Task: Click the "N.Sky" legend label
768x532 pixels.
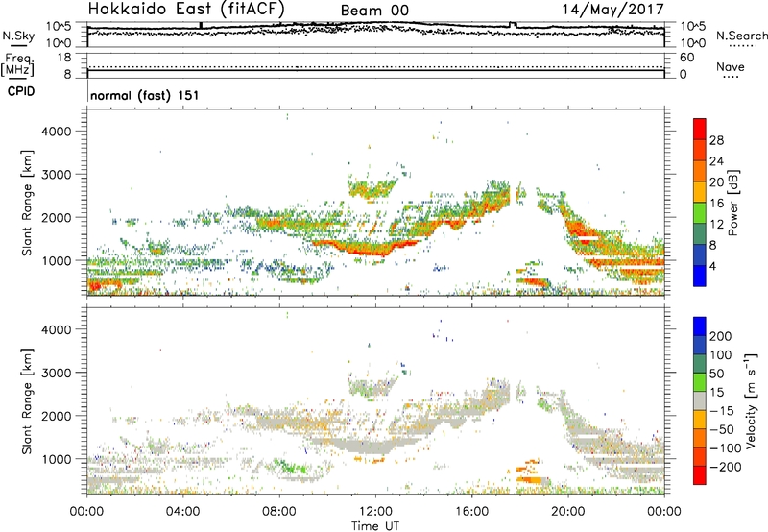Action: coord(18,36)
